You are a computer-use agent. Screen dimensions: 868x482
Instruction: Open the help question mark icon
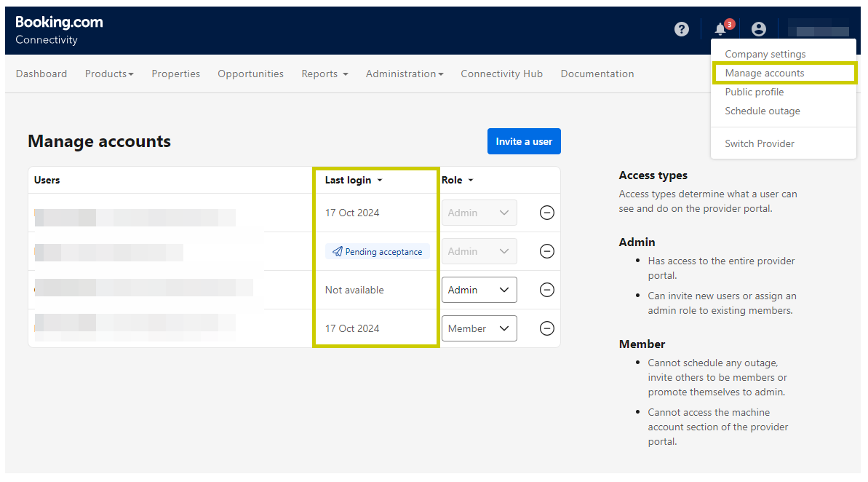point(681,29)
